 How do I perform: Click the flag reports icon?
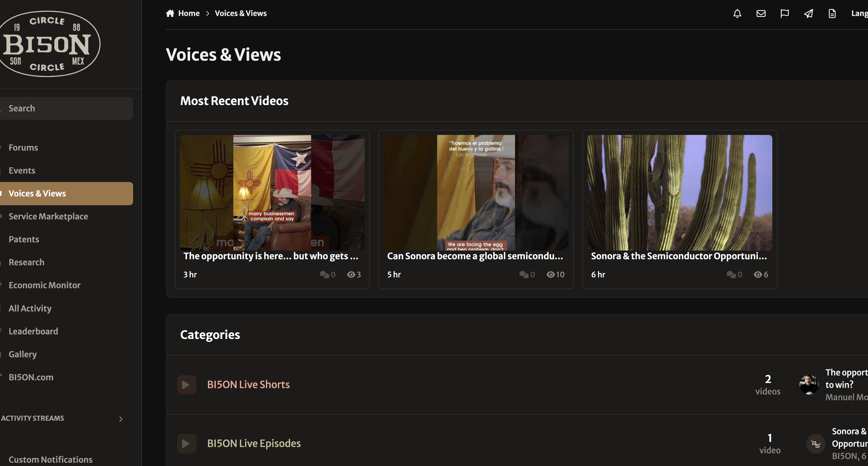(x=784, y=14)
